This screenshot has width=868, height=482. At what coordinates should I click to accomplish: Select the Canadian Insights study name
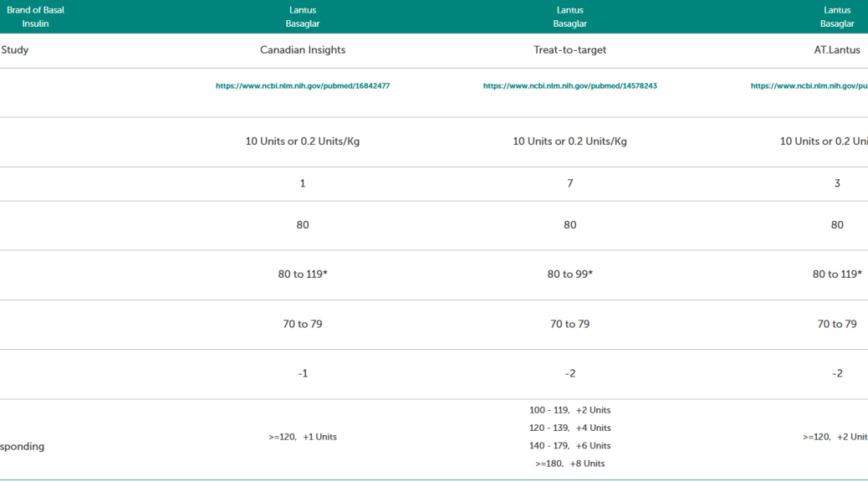(x=302, y=50)
